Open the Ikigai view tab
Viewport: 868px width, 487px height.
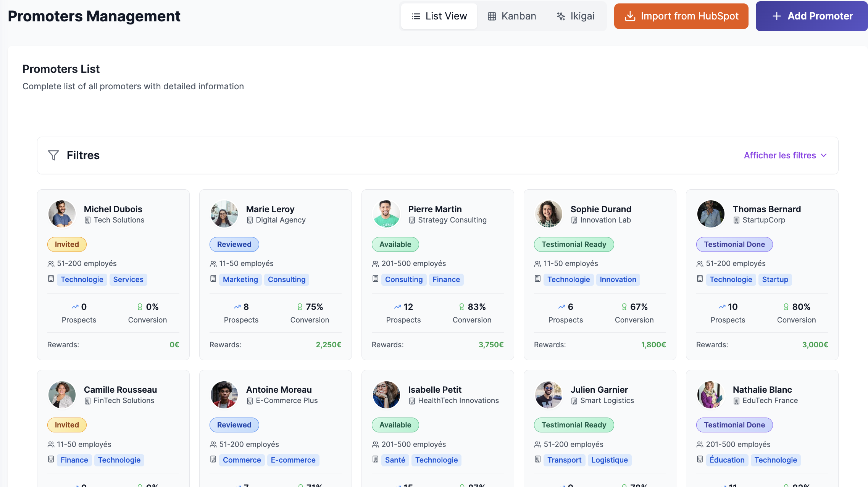pos(576,16)
